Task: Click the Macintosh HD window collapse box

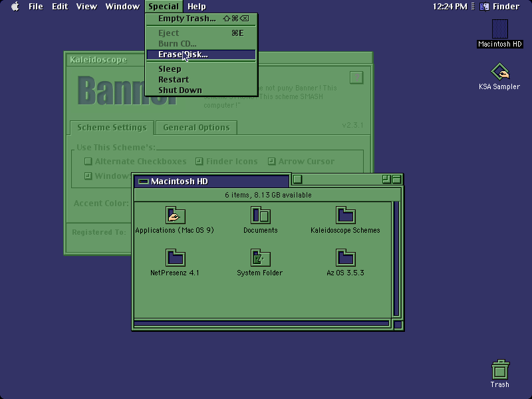Action: (396, 179)
